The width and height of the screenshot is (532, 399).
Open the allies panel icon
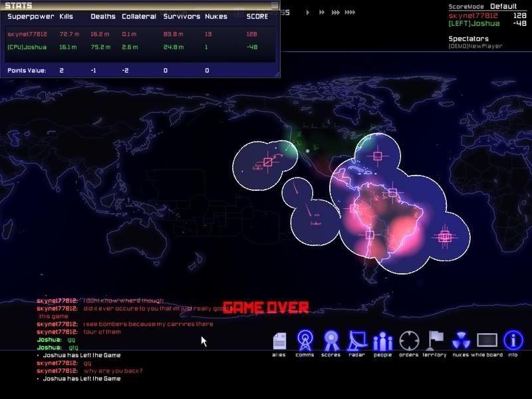(279, 340)
